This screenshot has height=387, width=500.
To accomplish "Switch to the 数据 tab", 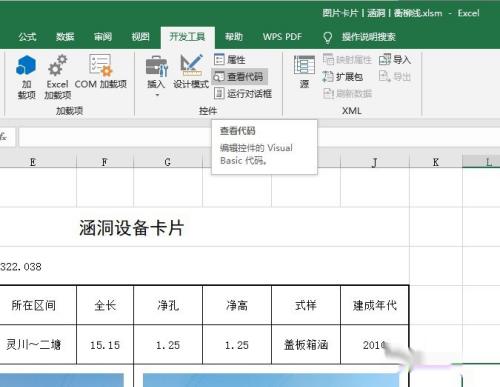I will (x=65, y=37).
